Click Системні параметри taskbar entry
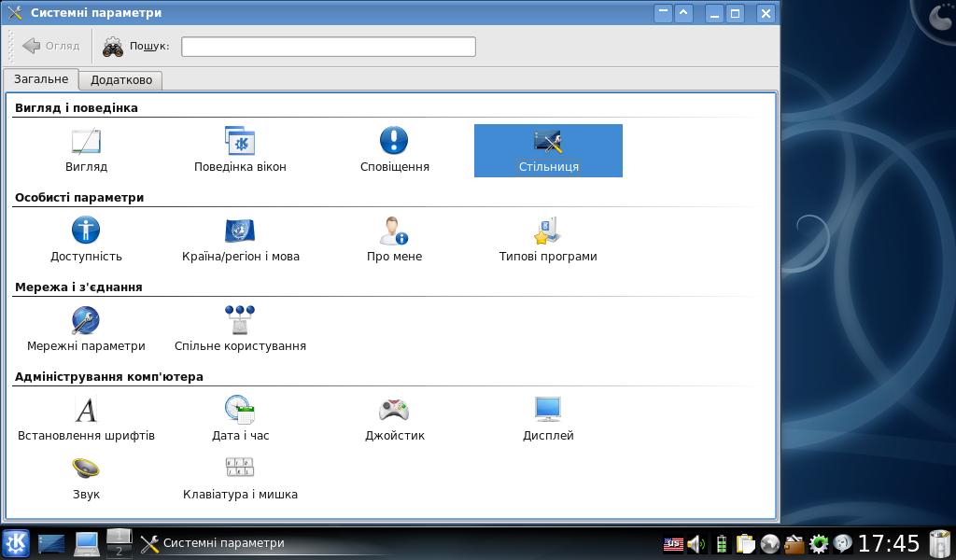 pos(213,543)
